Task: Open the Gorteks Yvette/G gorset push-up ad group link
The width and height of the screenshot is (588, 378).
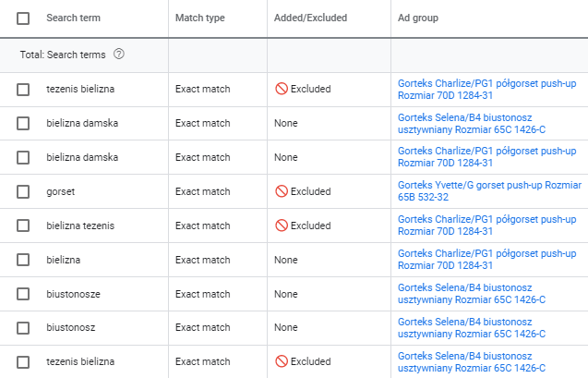Action: 489,191
